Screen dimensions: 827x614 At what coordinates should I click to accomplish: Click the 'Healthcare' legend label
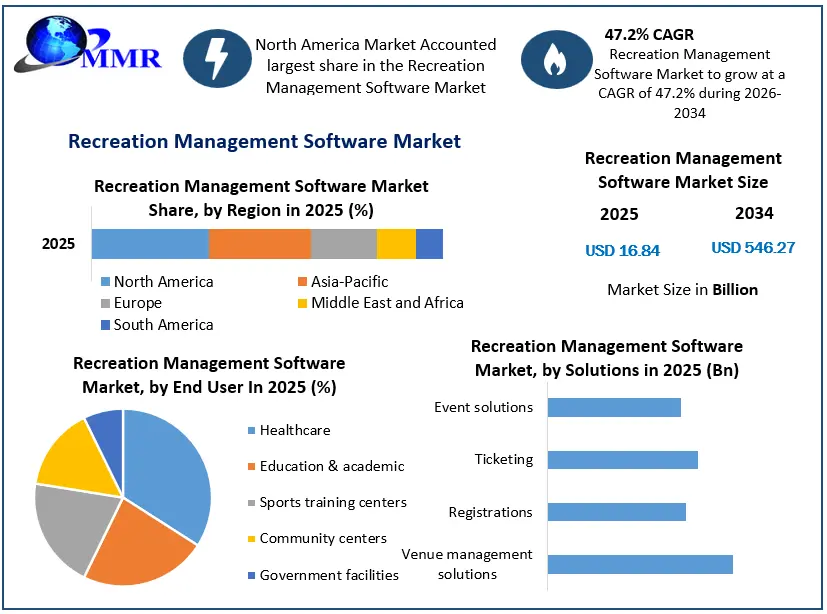coord(295,430)
